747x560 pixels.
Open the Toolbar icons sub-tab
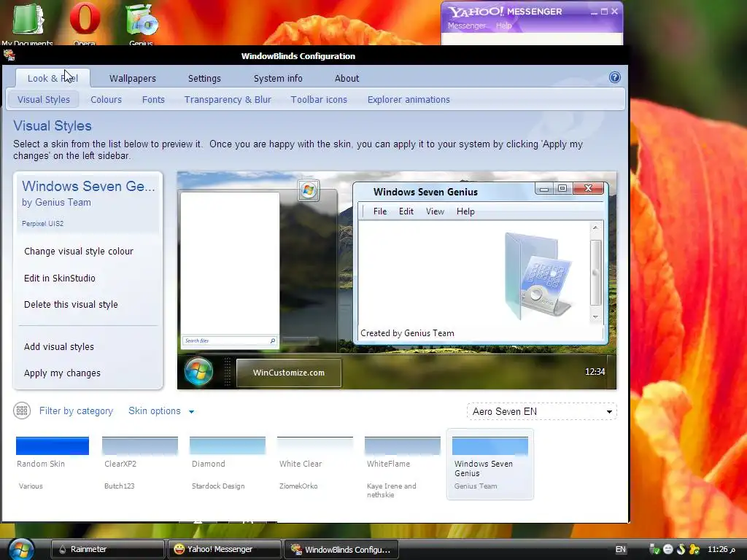coord(319,99)
